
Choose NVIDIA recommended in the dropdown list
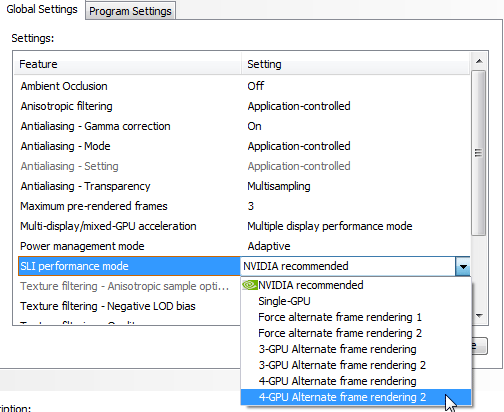[x=356, y=285]
